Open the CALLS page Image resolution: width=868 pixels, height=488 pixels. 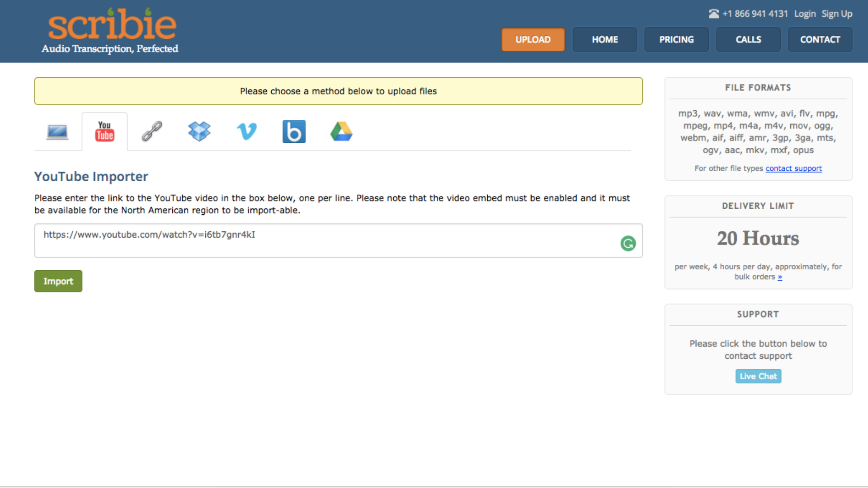point(748,40)
